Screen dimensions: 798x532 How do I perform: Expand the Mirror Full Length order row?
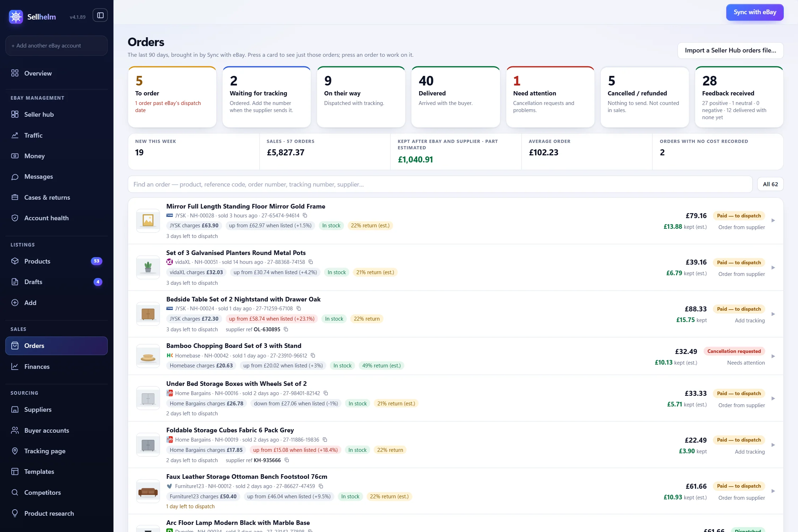pyautogui.click(x=773, y=221)
